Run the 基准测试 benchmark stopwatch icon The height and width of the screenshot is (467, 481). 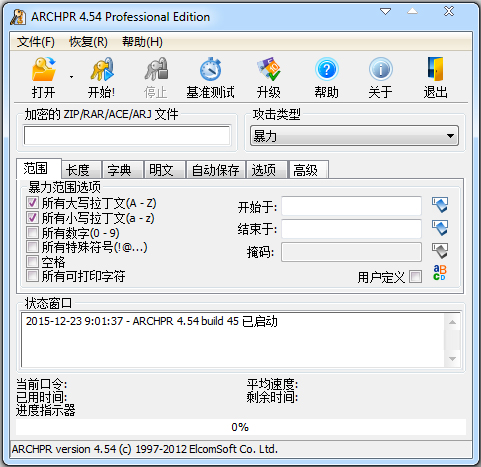pyautogui.click(x=210, y=69)
